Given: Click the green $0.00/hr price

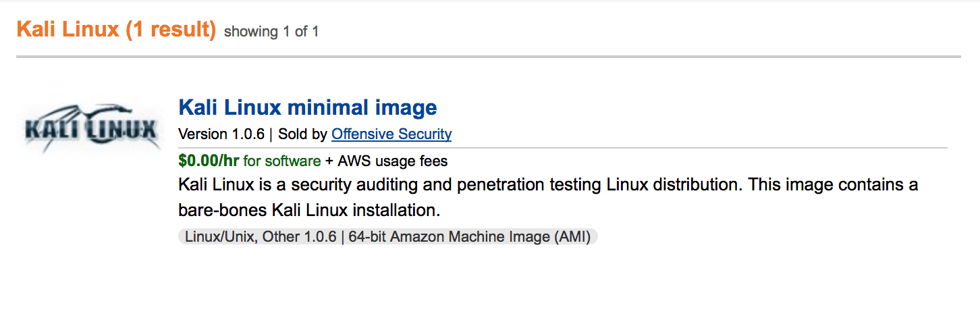Looking at the screenshot, I should click(209, 161).
